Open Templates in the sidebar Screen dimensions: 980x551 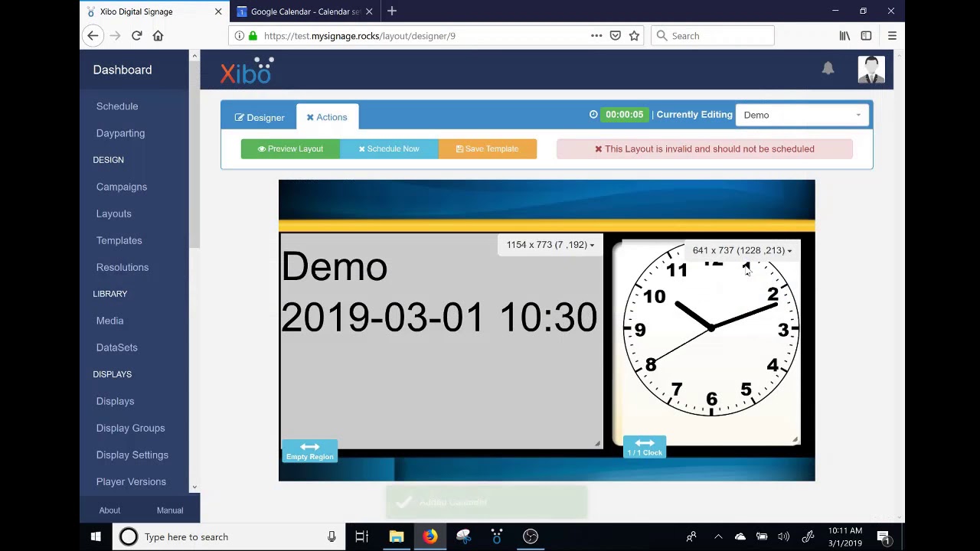(x=119, y=240)
